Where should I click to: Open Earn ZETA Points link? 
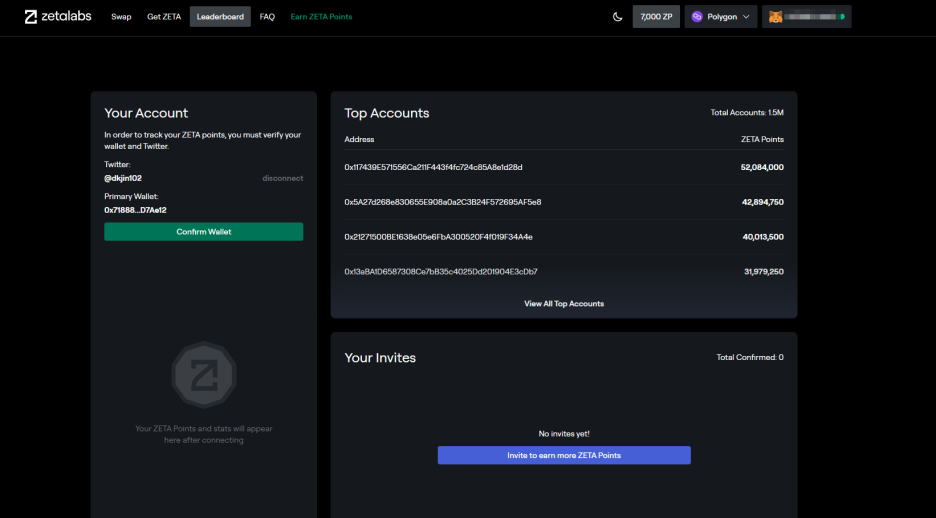(321, 17)
